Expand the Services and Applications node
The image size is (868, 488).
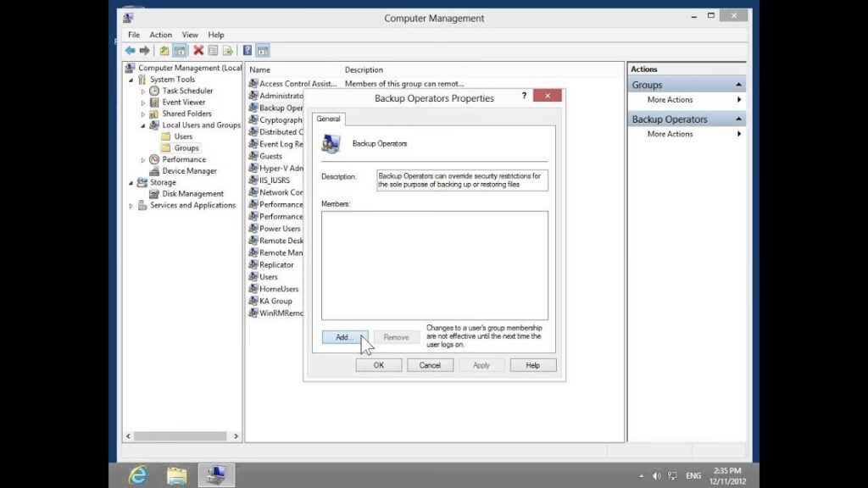pyautogui.click(x=131, y=206)
